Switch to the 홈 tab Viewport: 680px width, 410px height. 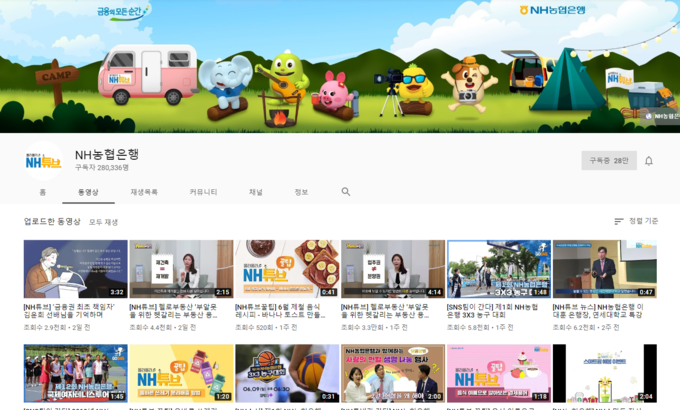click(42, 192)
